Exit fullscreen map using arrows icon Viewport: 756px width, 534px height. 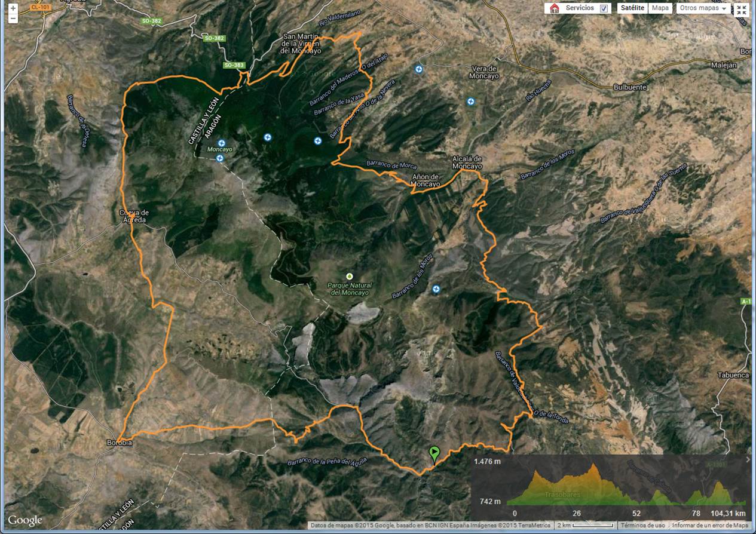742,9
